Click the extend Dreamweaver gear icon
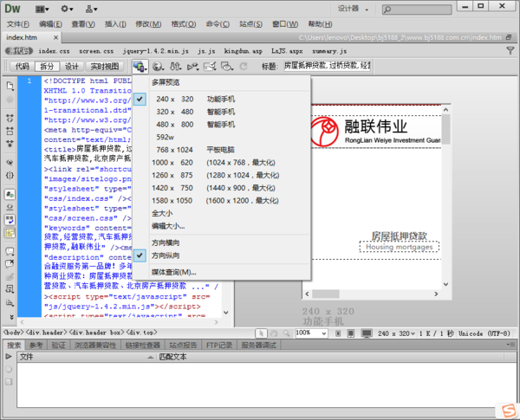The image size is (520, 420). pyautogui.click(x=67, y=9)
